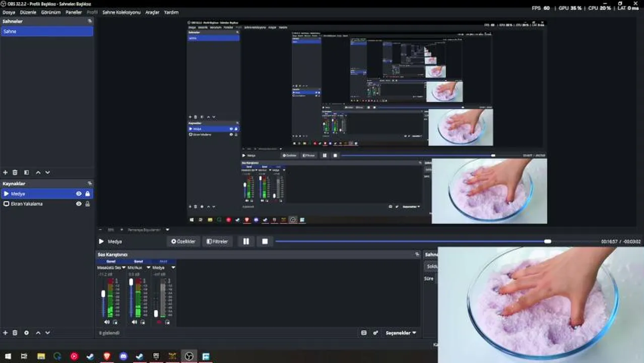This screenshot has height=363, width=644.
Task: Remove the source using the Kaynaklar trash icon
Action: (15, 333)
